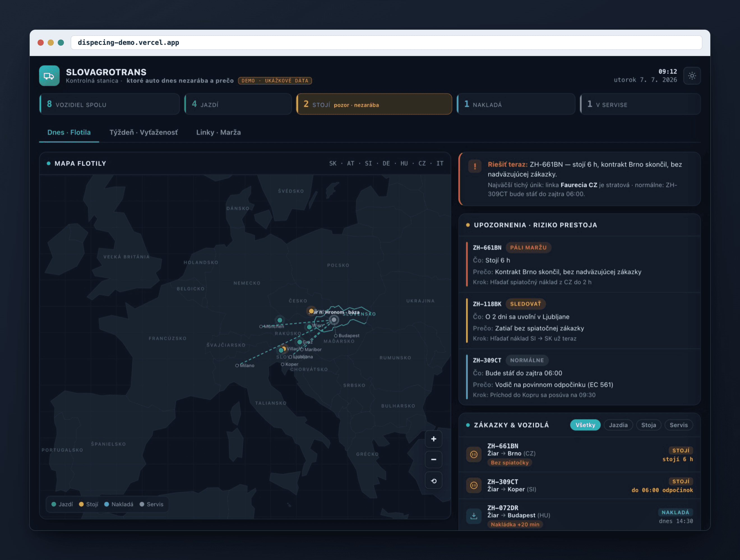Open the Dnes · Flotila tab
This screenshot has height=560, width=740.
(x=69, y=133)
